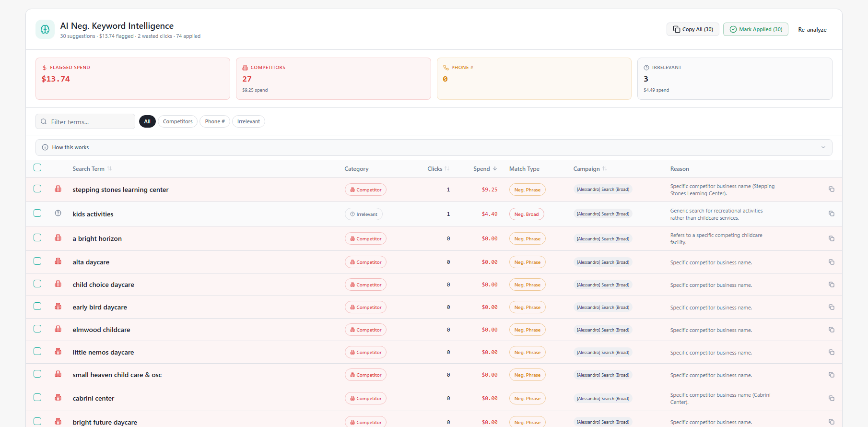Viewport: 868px width, 427px height.
Task: Copy the 'elmwood childcare' row
Action: pos(832,330)
